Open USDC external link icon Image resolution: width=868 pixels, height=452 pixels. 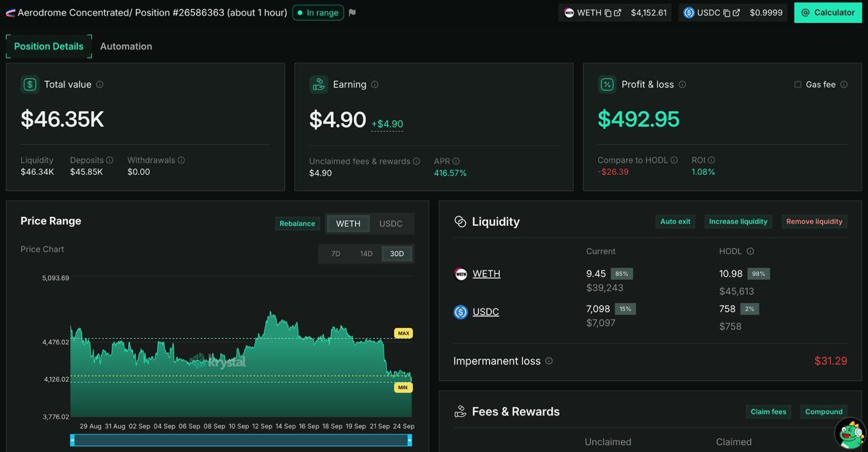(736, 13)
